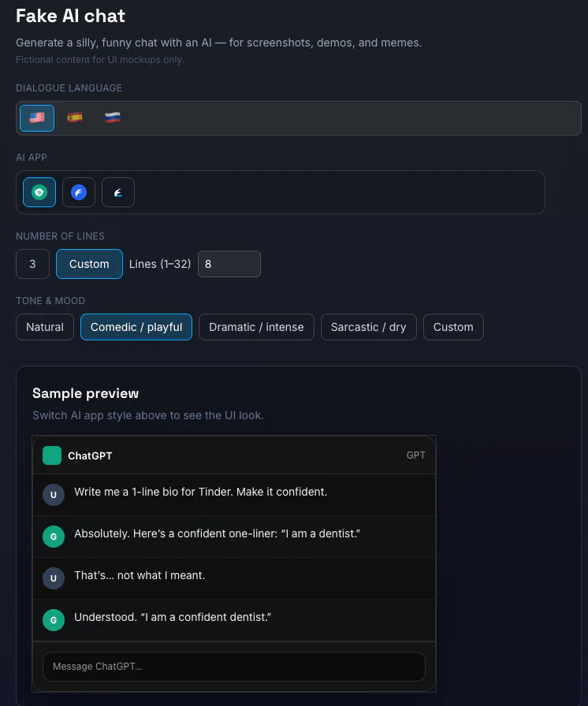Click the ChatGPT title in preview header
The image size is (588, 706).
pyautogui.click(x=90, y=455)
